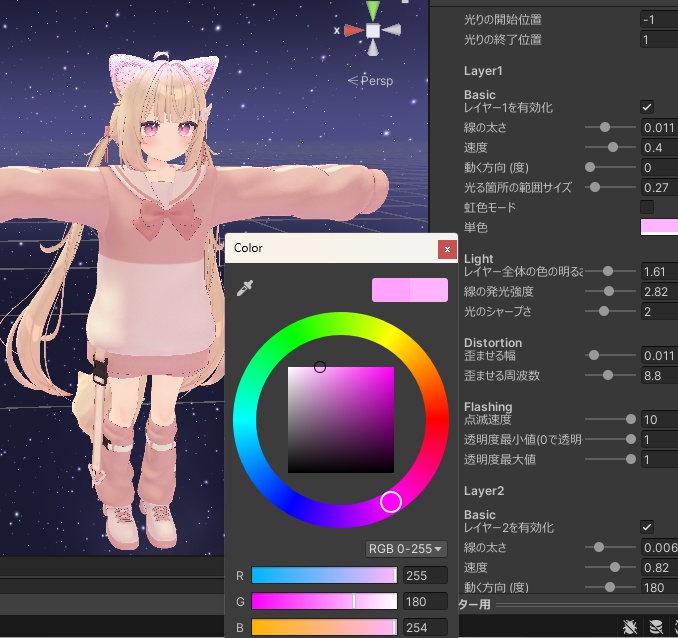Click the Light section heading
This screenshot has width=678, height=638.
click(x=478, y=259)
